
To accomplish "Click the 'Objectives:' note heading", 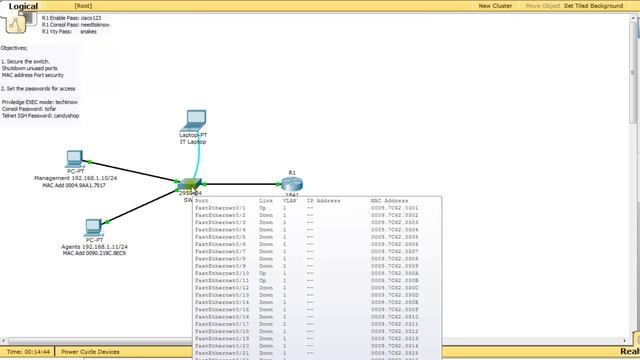I will (x=14, y=48).
